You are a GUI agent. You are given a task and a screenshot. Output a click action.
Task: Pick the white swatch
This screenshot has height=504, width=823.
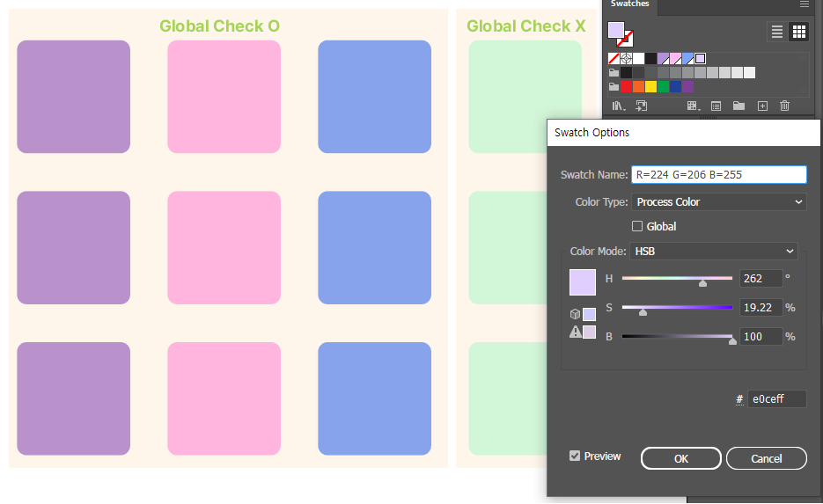(638, 58)
